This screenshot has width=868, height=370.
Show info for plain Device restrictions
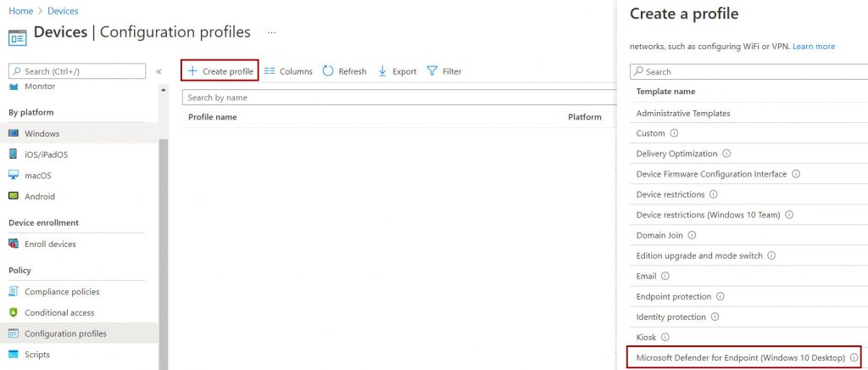pyautogui.click(x=714, y=194)
